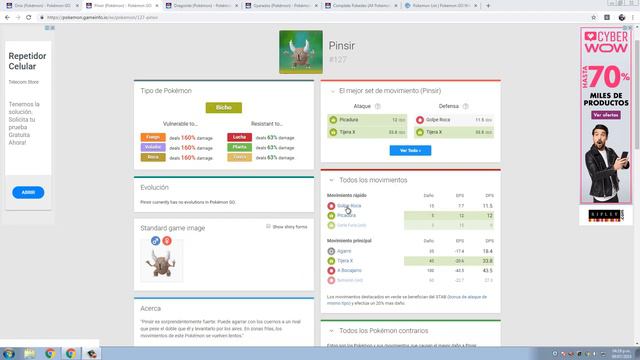640x360 pixels.
Task: Click the Ver Todo button
Action: pyautogui.click(x=410, y=151)
